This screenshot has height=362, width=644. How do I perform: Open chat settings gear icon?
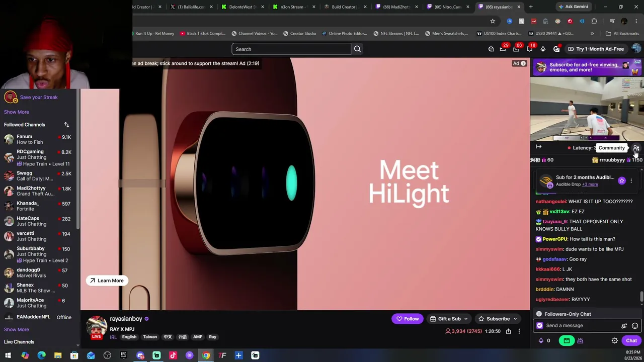(614, 341)
